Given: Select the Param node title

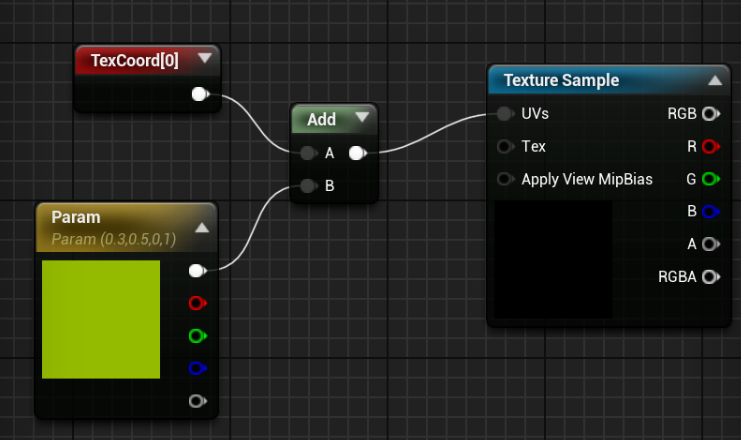Looking at the screenshot, I should [76, 217].
